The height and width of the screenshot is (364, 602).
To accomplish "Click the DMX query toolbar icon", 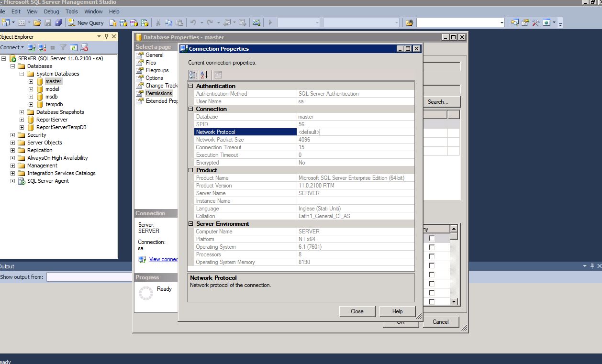I will click(x=134, y=22).
